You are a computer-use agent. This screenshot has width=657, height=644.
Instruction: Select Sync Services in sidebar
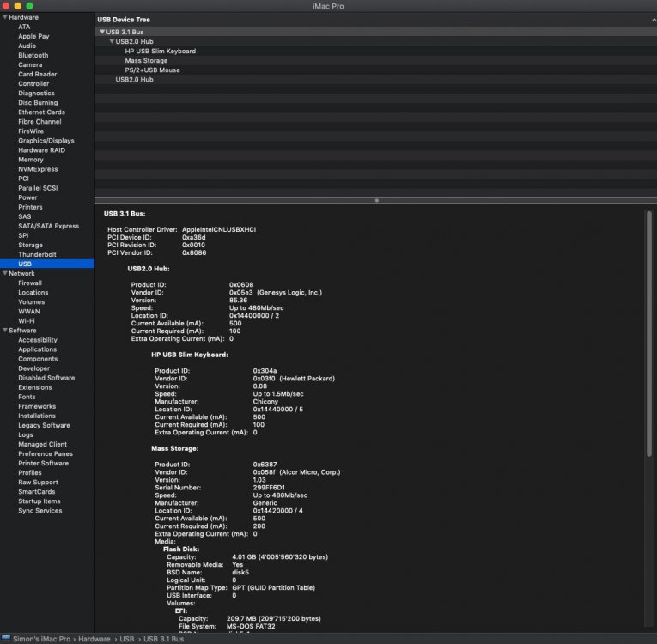pyautogui.click(x=40, y=511)
